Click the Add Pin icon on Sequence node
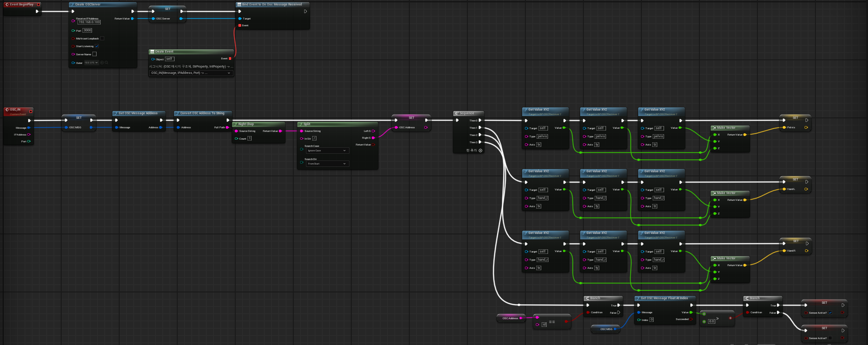This screenshot has height=345, width=868. (480, 151)
